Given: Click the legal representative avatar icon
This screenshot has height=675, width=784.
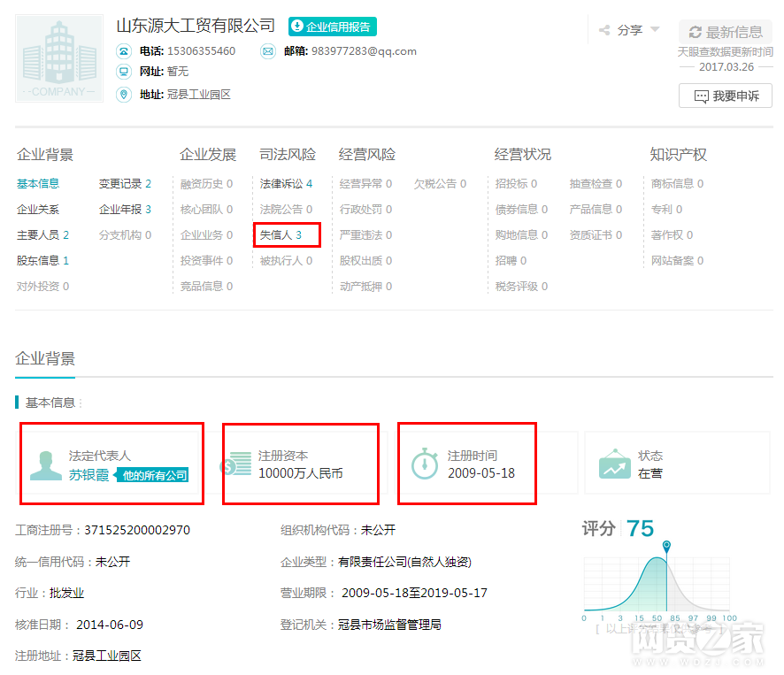Looking at the screenshot, I should [46, 465].
